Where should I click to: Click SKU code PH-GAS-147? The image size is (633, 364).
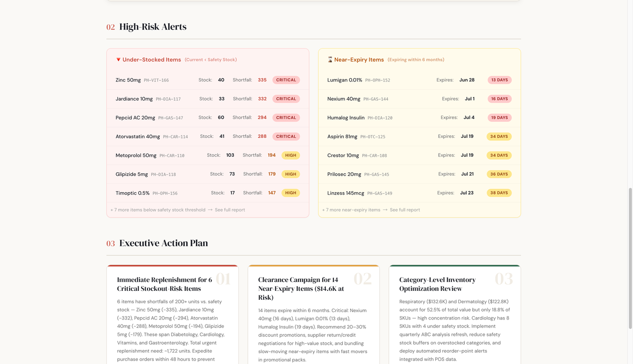tap(171, 118)
